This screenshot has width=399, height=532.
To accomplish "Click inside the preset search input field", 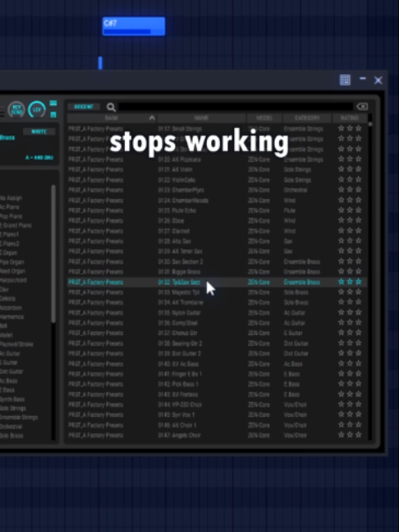I will click(x=236, y=107).
